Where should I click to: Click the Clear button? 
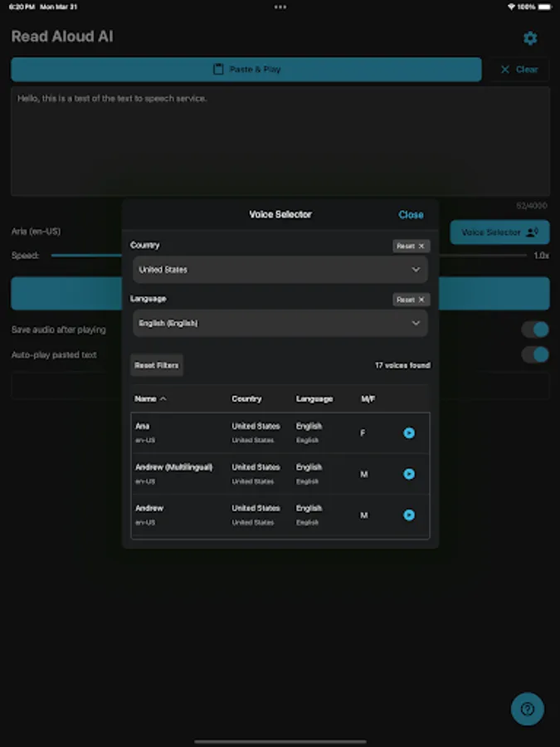coord(519,70)
